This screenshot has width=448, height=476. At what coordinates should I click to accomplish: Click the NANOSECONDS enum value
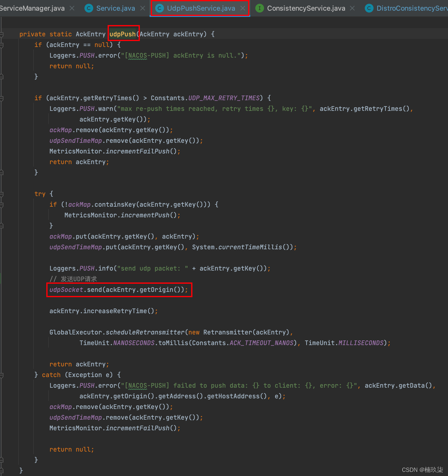pos(134,343)
